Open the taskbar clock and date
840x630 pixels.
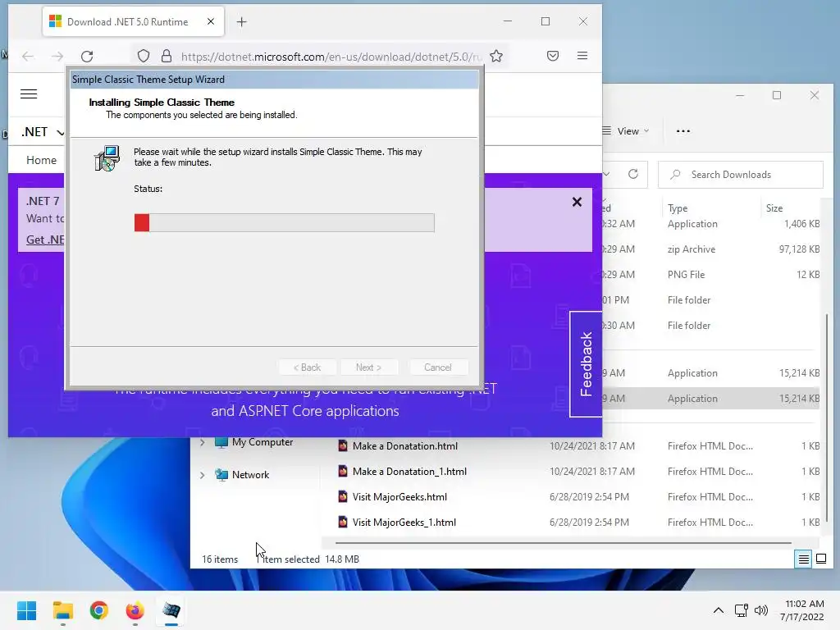(x=802, y=610)
